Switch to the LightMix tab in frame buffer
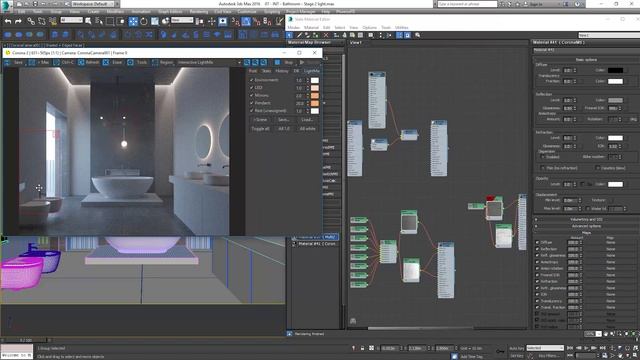This screenshot has width=640, height=360. (312, 71)
